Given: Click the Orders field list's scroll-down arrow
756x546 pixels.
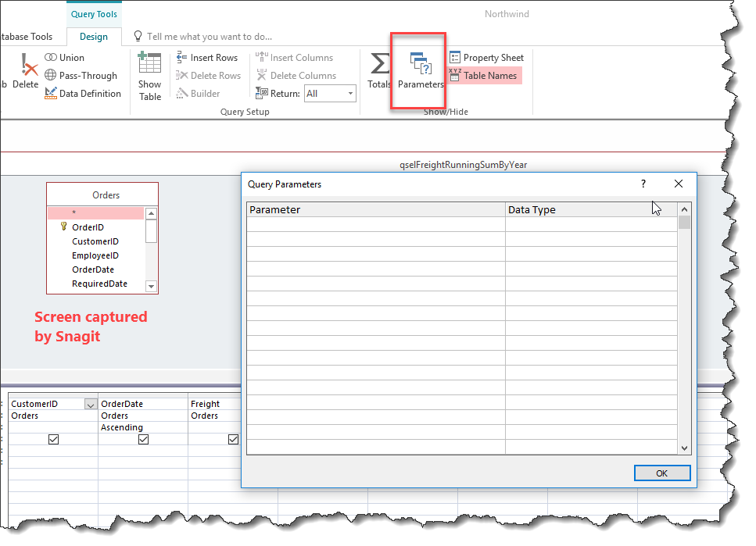Looking at the screenshot, I should click(152, 286).
